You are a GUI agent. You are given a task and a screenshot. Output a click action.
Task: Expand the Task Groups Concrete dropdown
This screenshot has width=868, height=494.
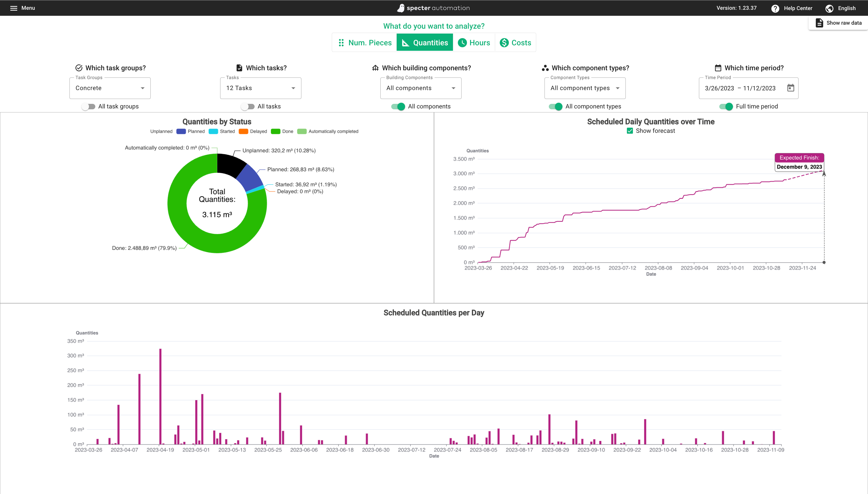(110, 88)
